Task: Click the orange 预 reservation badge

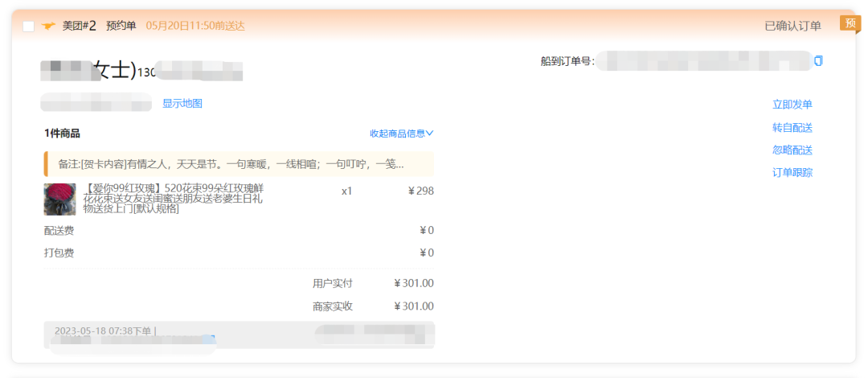Action: point(850,23)
